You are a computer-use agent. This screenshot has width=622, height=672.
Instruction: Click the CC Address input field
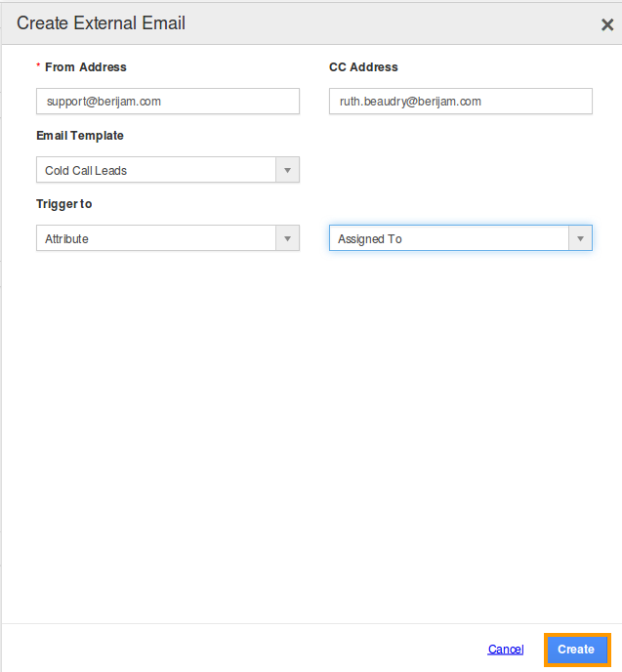(461, 102)
